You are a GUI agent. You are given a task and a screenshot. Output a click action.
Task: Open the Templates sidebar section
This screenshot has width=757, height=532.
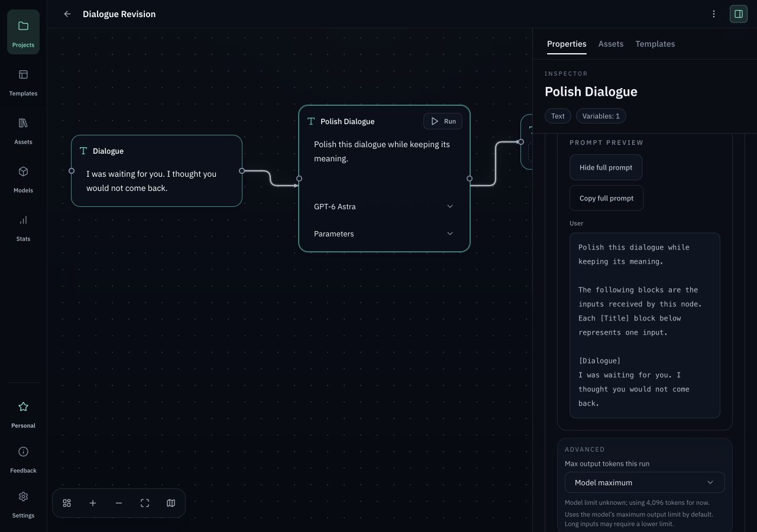tap(23, 82)
